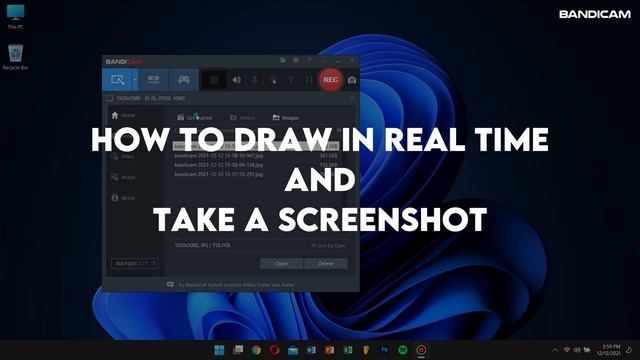This screenshot has width=640, height=360.
Task: Switch to the Get Started tab
Action: (195, 118)
